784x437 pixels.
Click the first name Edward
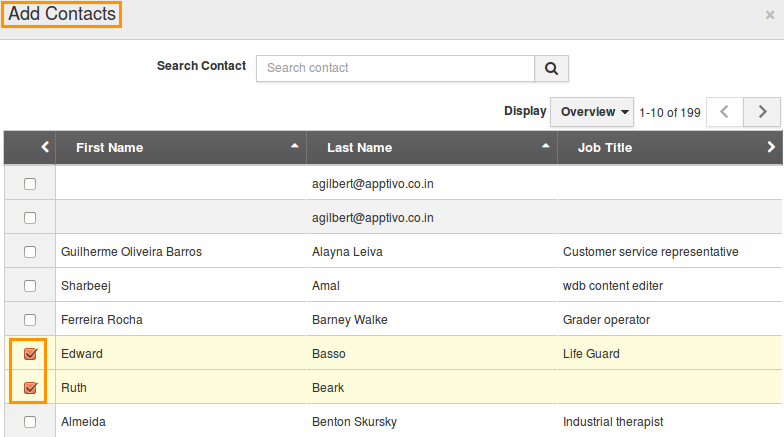(82, 354)
